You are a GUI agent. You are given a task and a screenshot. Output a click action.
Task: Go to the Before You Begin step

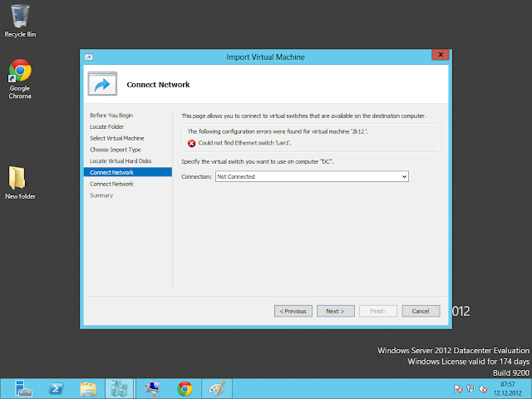point(111,115)
